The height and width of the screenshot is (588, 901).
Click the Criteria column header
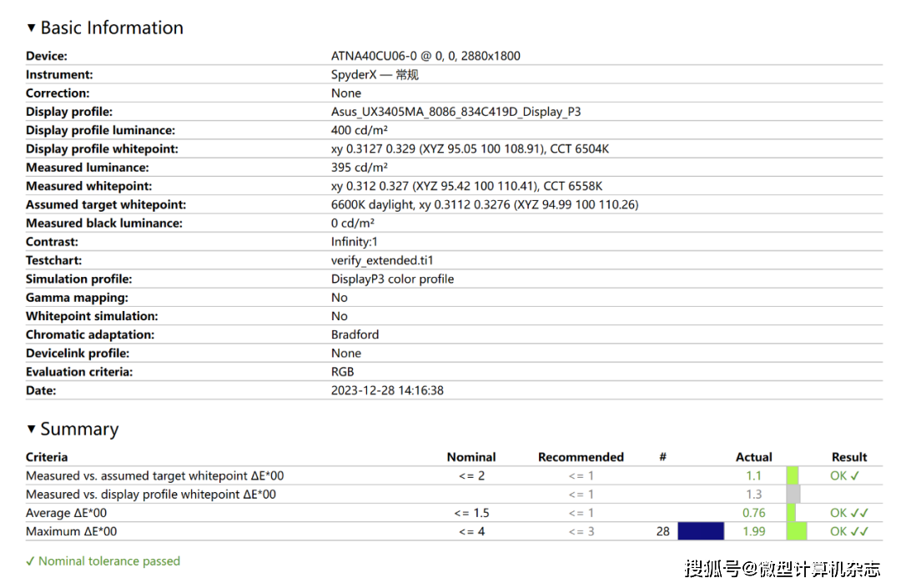point(47,457)
